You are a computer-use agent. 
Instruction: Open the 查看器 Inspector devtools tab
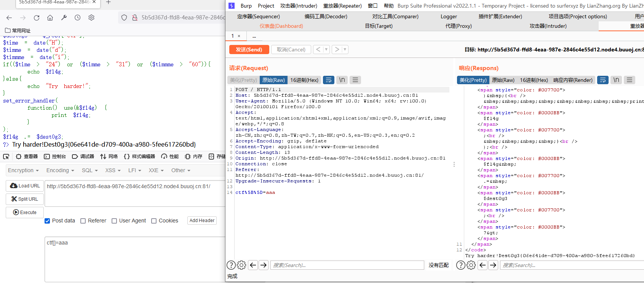(27, 157)
